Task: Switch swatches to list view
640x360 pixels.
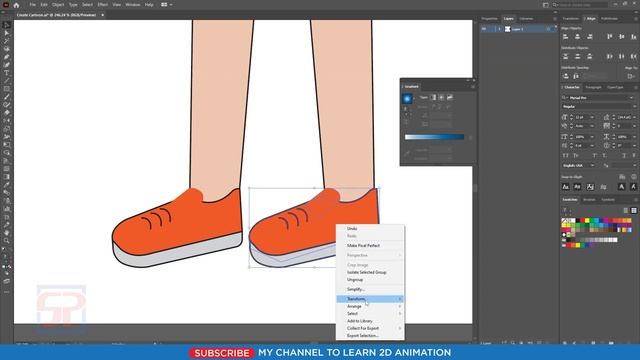Action: click(626, 210)
